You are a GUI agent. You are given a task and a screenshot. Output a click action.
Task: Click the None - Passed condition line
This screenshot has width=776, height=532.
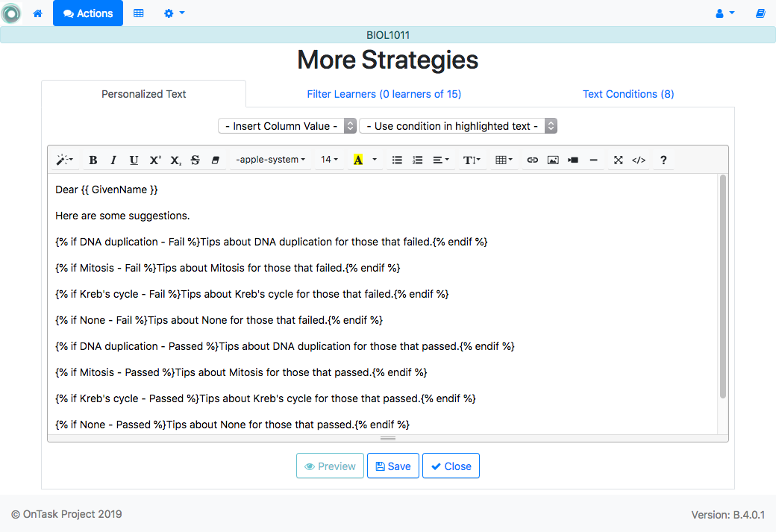coord(233,425)
